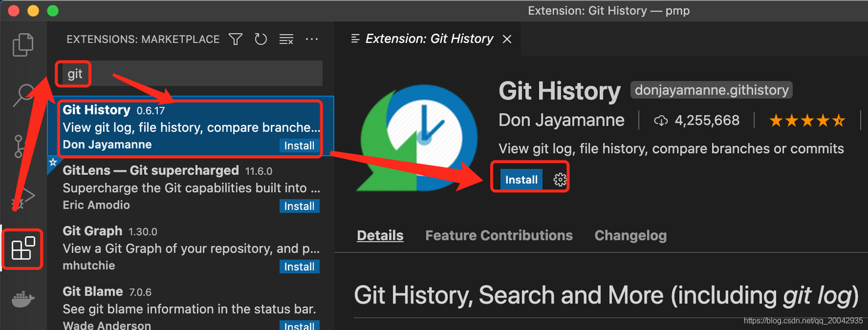Click the Git History, Search and More heading
Viewport: 868px width, 330px height.
point(606,294)
